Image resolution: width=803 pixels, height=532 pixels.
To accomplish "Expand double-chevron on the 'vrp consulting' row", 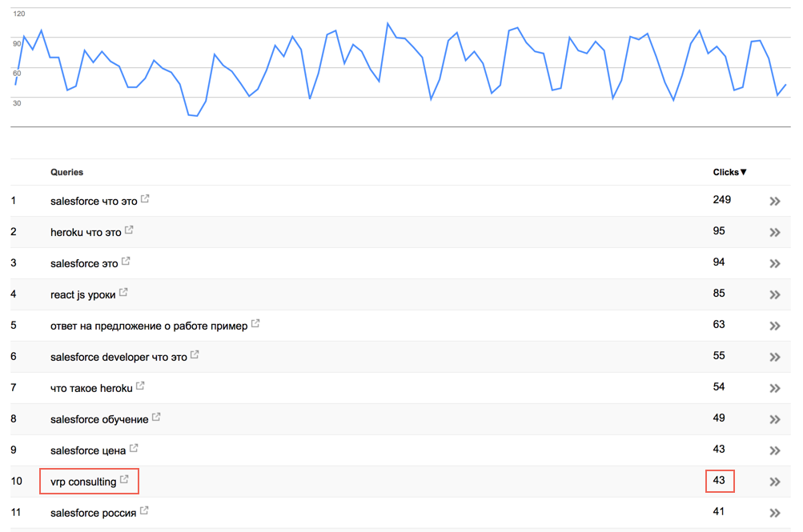I will click(x=775, y=482).
